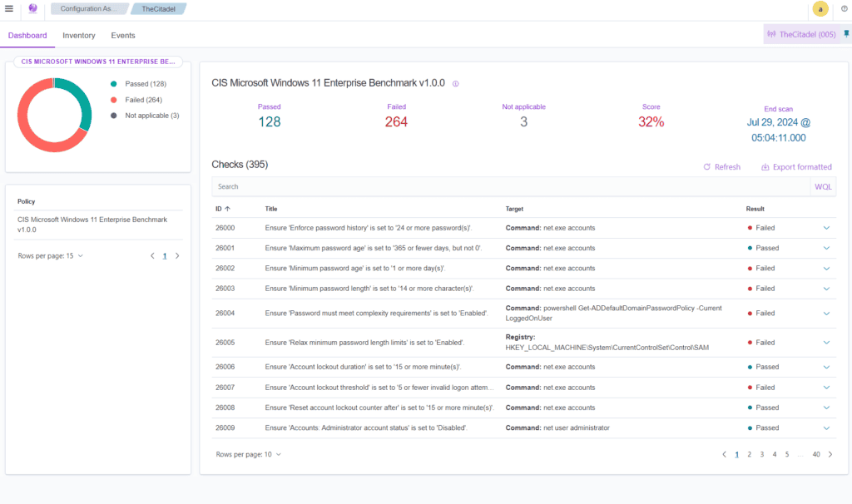This screenshot has height=504, width=852.
Task: Click the Export formatted icon
Action: [766, 166]
